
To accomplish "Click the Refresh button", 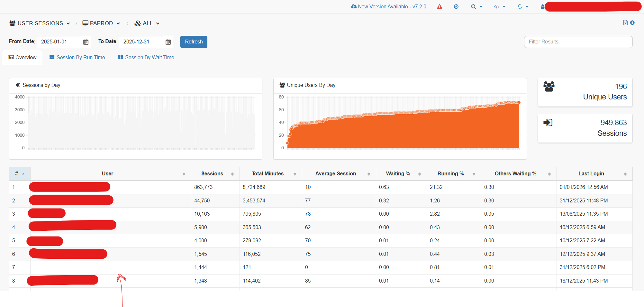I will click(x=194, y=42).
